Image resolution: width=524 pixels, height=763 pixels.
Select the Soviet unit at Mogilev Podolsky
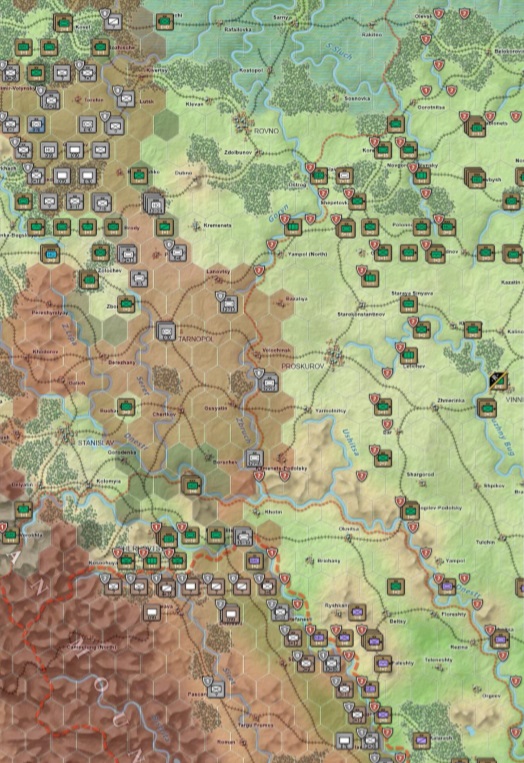pos(410,510)
